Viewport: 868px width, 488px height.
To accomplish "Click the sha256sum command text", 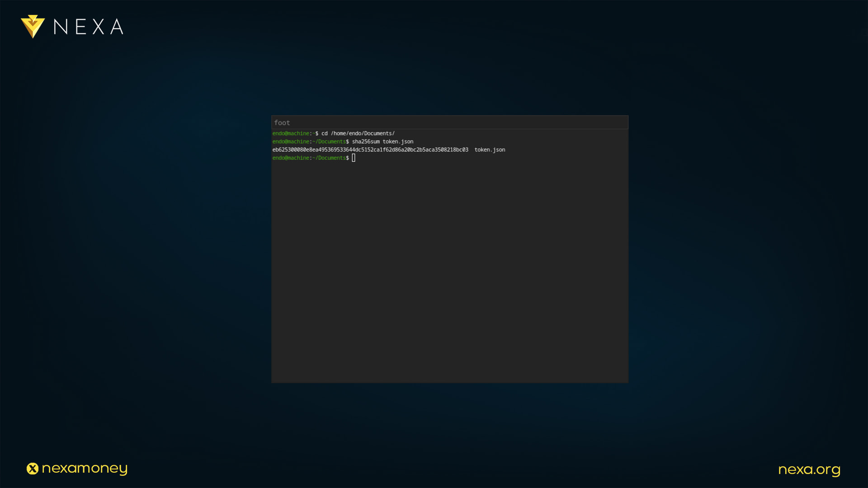I will pyautogui.click(x=366, y=141).
